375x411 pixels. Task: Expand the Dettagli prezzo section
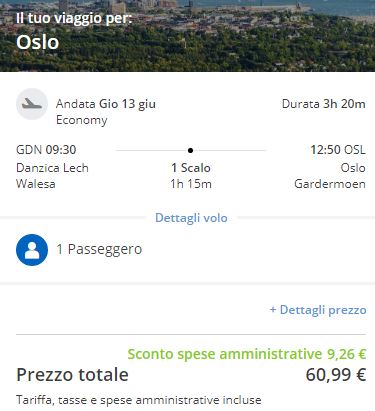318,310
